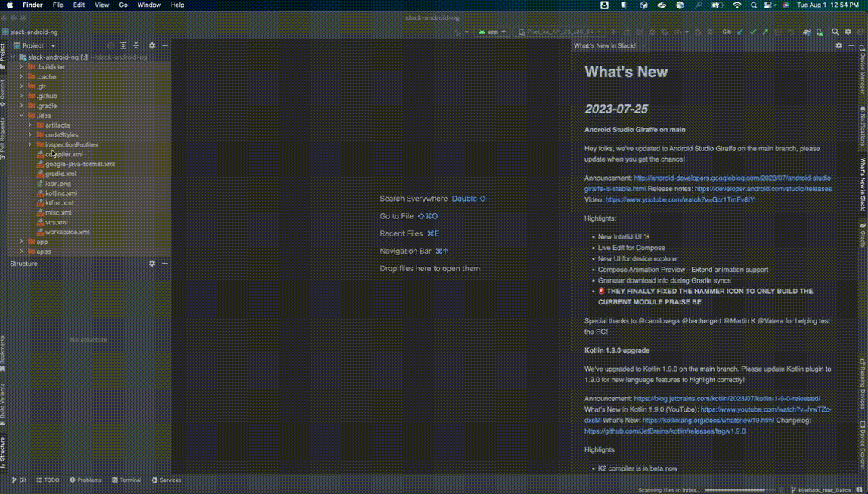Click Expand All icon in Project panel
868x494 pixels.
coord(123,46)
